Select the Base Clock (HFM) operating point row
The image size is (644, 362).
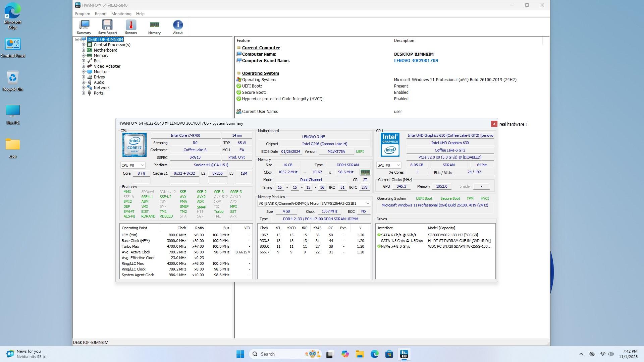186,241
